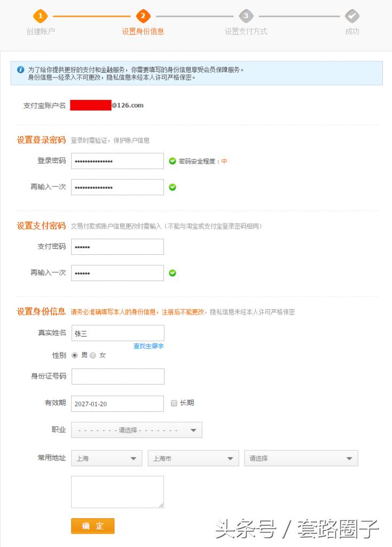The height and width of the screenshot is (547, 392).
Task: Click step circle 3 设置支付方式
Action: pos(245,16)
